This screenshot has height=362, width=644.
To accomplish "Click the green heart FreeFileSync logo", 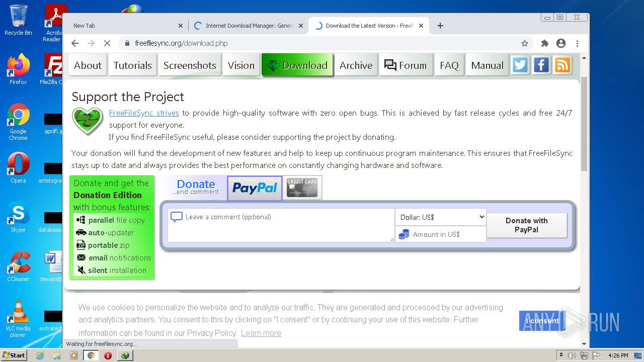I will [88, 121].
